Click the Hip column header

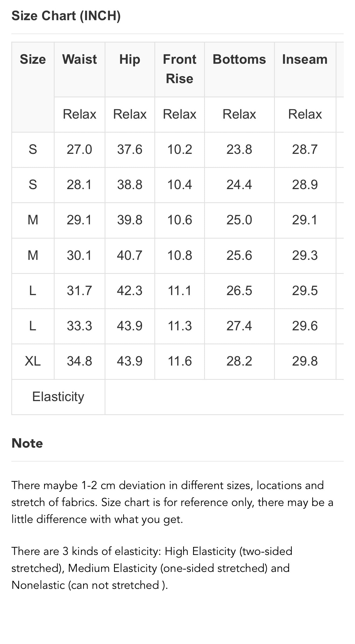pos(130,59)
